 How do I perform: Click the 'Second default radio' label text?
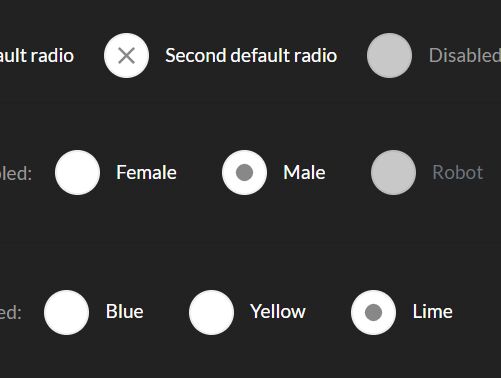[x=251, y=55]
